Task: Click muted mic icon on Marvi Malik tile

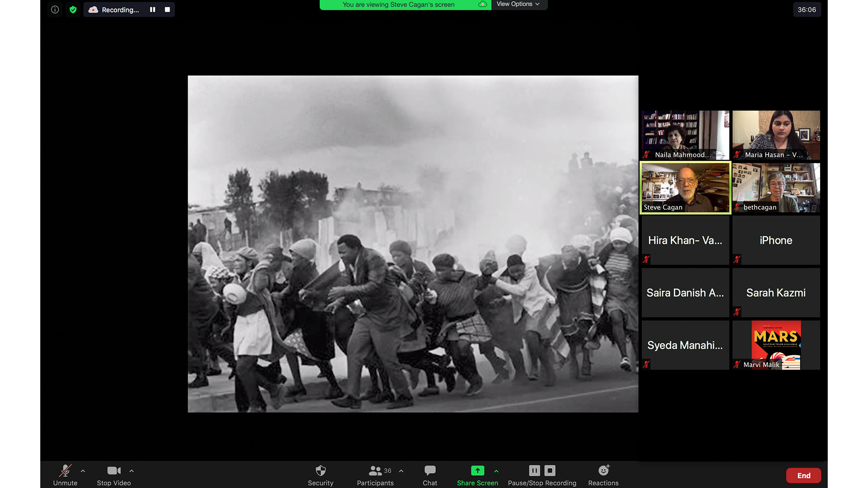Action: (737, 364)
